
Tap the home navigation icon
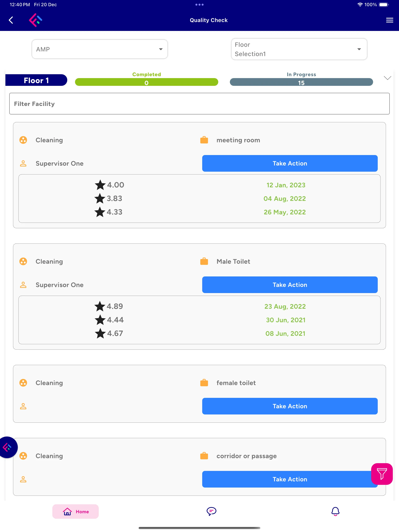tap(67, 512)
